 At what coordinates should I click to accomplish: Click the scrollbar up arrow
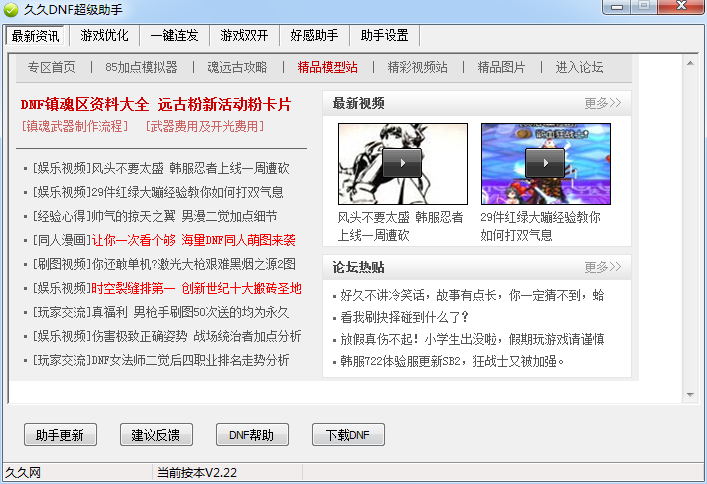[690, 64]
